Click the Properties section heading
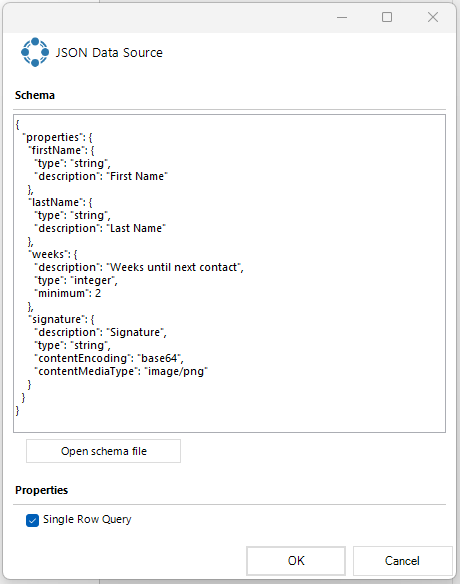 (41, 490)
